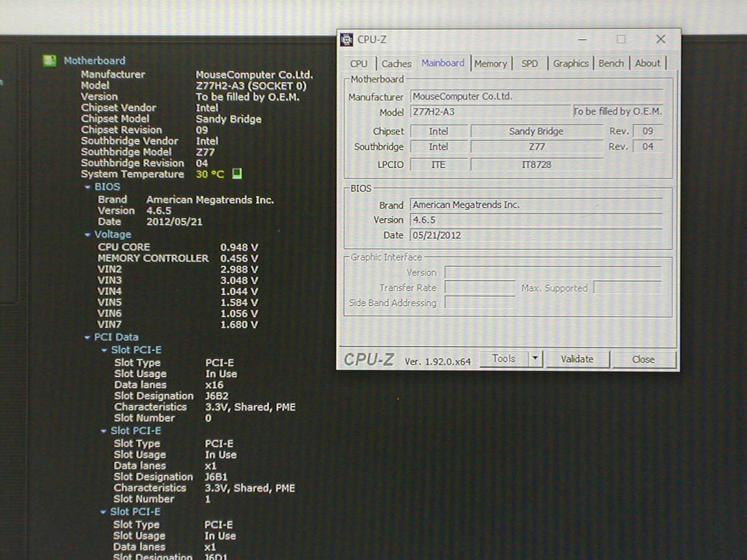This screenshot has height=560, width=747.
Task: Collapse the BIOS tree section
Action: [x=88, y=187]
